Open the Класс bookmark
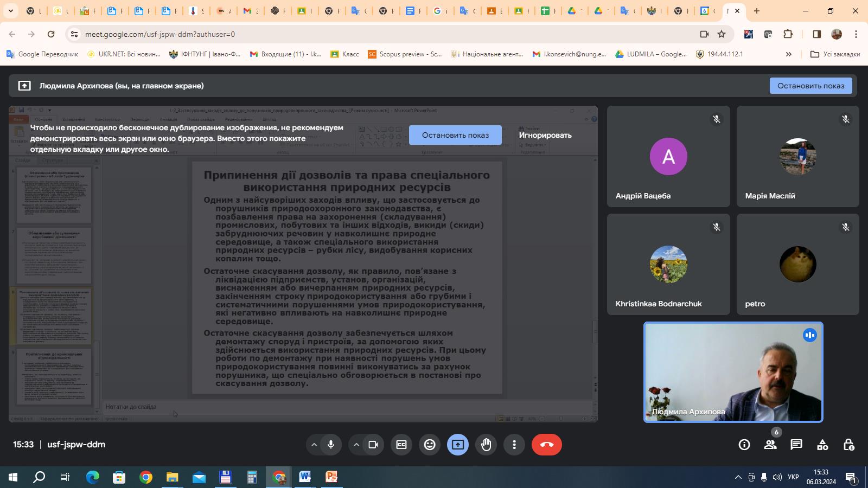The height and width of the screenshot is (488, 868). (344, 54)
